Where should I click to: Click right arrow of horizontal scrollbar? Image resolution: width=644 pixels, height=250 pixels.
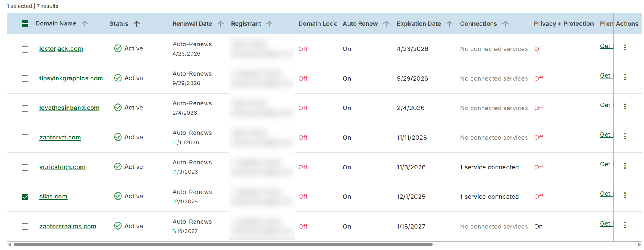(x=639, y=245)
